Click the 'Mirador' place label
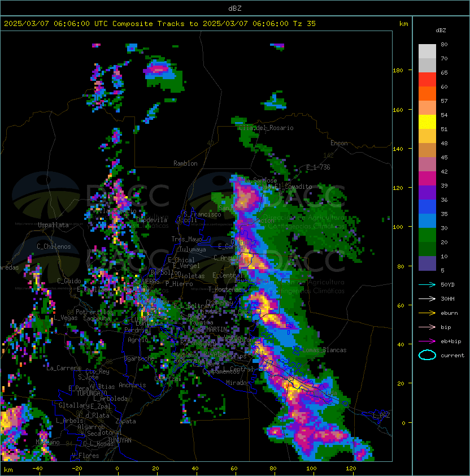The image size is (470, 476). pyautogui.click(x=238, y=383)
